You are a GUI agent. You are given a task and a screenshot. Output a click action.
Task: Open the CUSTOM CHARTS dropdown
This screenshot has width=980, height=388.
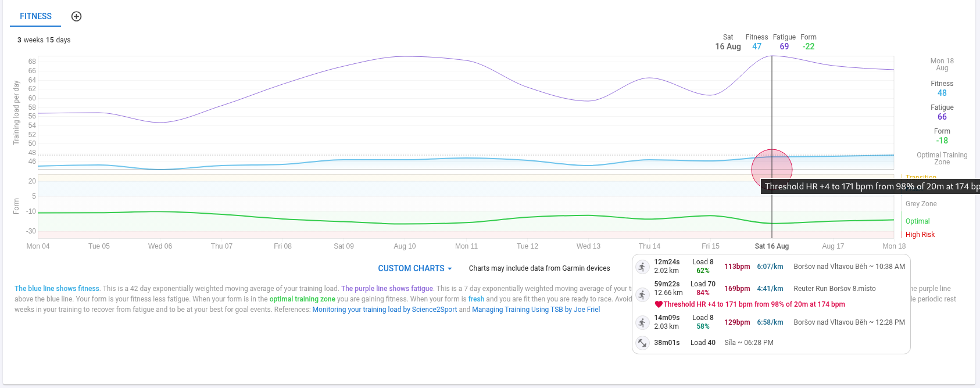click(411, 268)
